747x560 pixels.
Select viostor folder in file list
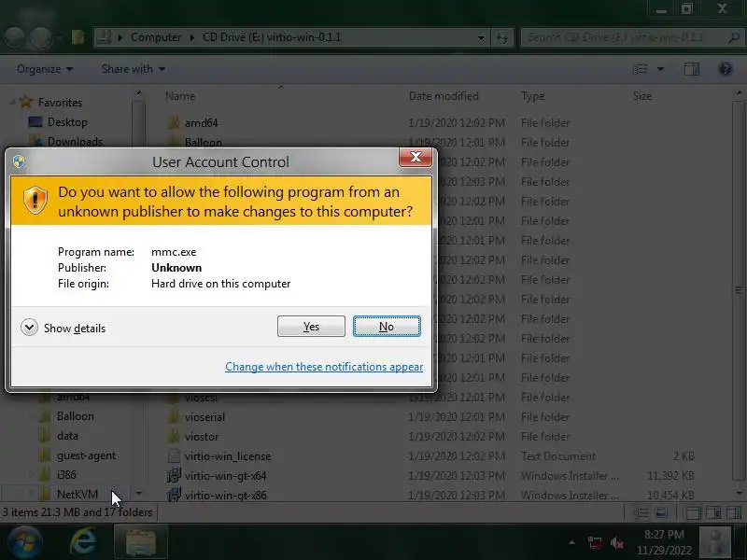coord(202,437)
